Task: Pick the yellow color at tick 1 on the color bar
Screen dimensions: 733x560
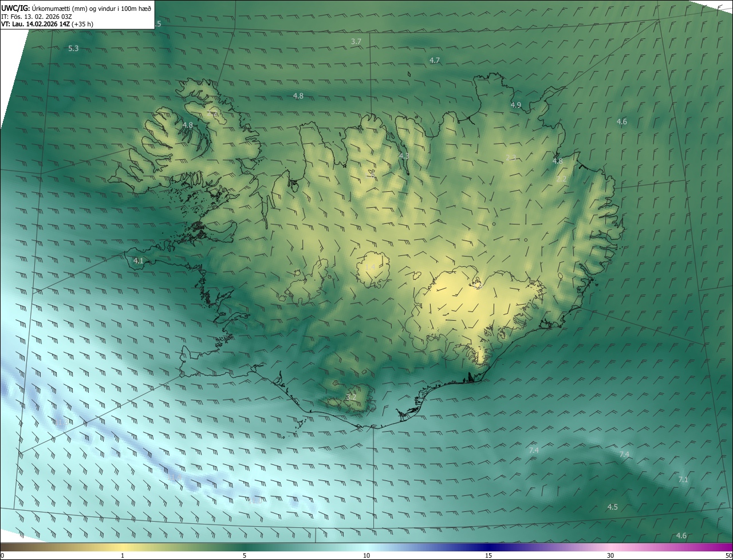Action: [123, 547]
